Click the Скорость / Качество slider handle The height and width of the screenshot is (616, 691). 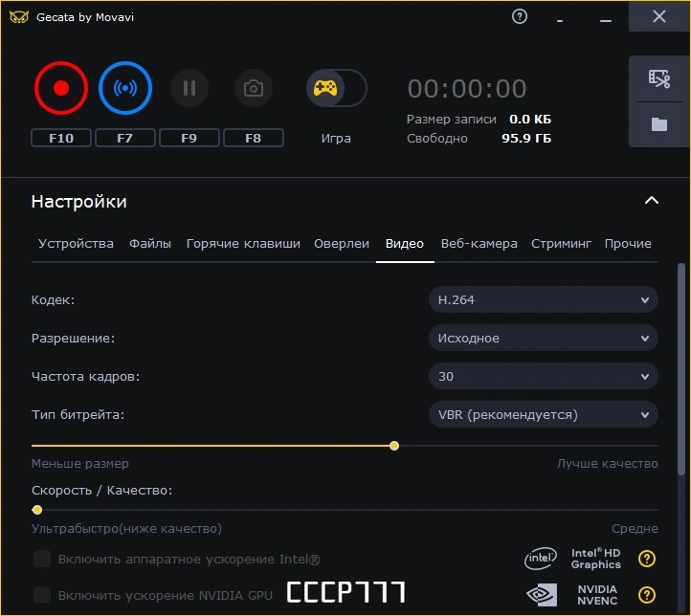pyautogui.click(x=37, y=510)
